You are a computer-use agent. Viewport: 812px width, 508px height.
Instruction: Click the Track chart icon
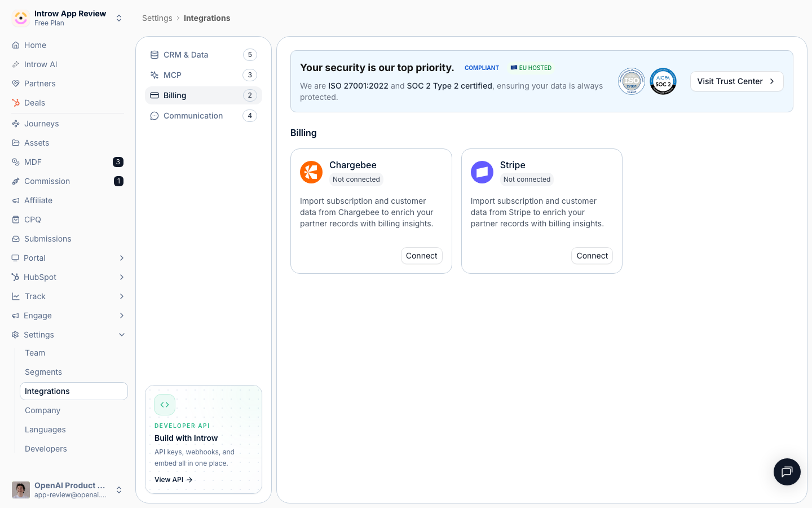click(x=16, y=296)
